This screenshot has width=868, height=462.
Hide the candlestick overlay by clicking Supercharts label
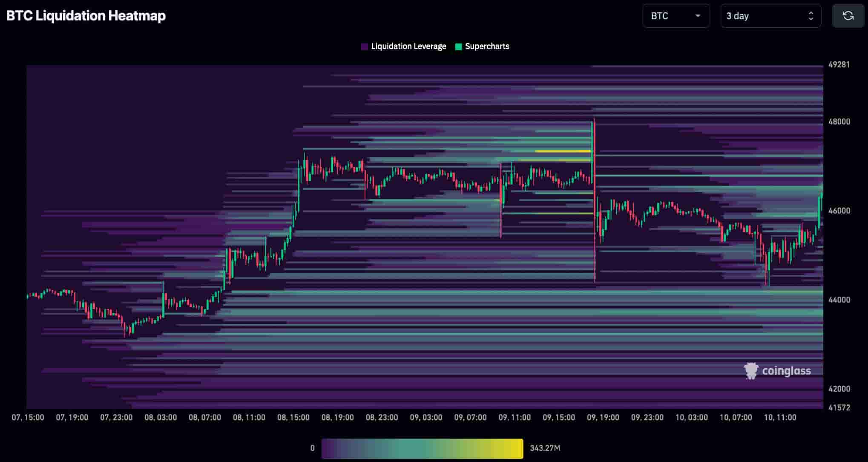pos(487,46)
